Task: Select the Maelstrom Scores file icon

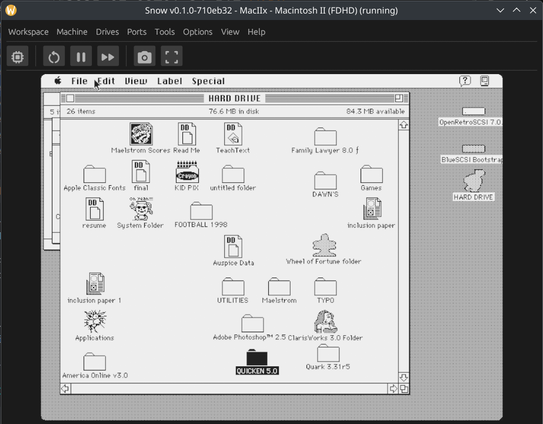Action: pos(141,134)
